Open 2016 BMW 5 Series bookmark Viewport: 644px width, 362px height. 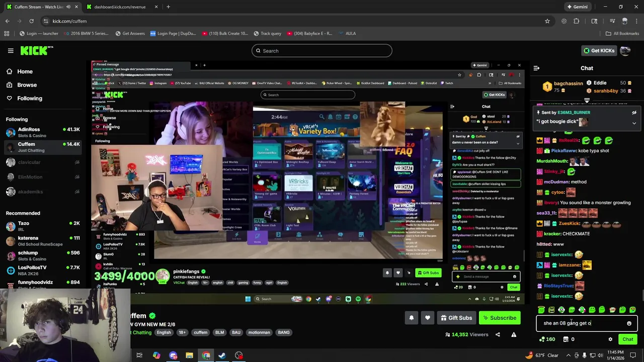pyautogui.click(x=86, y=34)
